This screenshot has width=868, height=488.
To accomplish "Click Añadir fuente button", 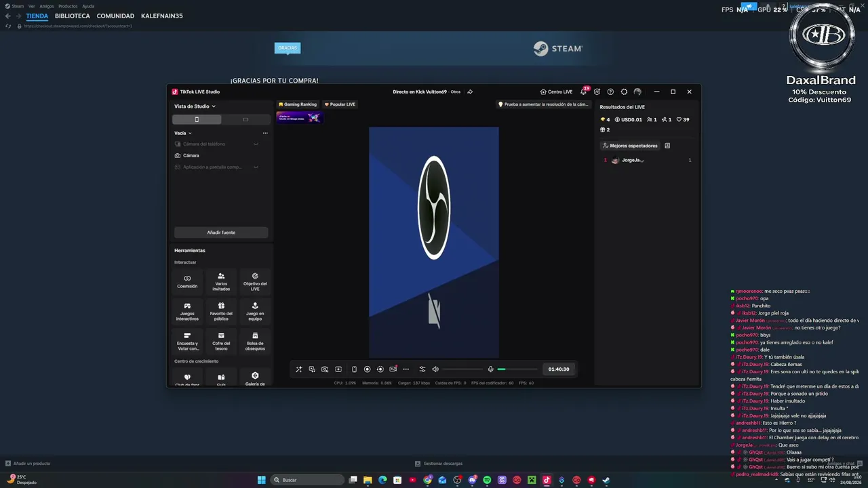I will click(x=221, y=232).
